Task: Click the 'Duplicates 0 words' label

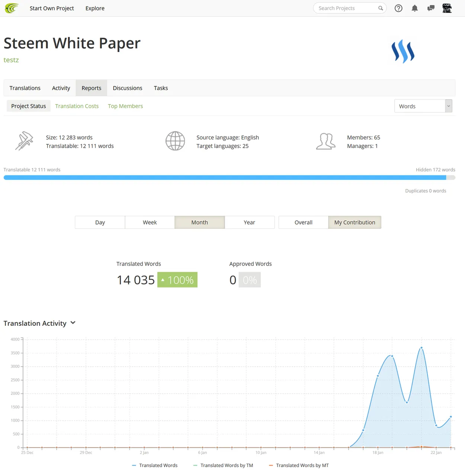Action: click(x=426, y=191)
